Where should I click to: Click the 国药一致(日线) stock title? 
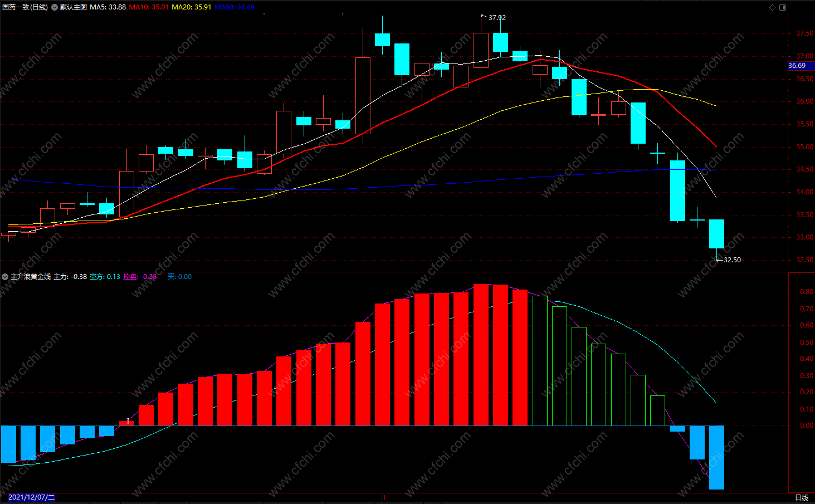click(x=25, y=7)
